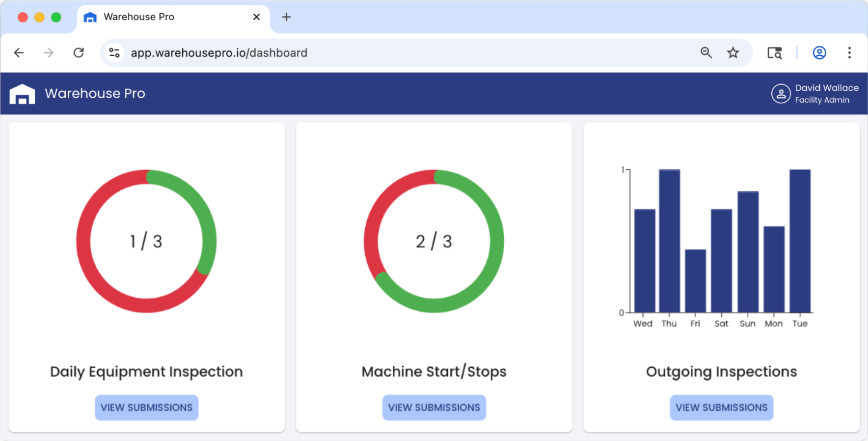Click the green maximize window button
This screenshot has height=441, width=868.
click(x=56, y=17)
